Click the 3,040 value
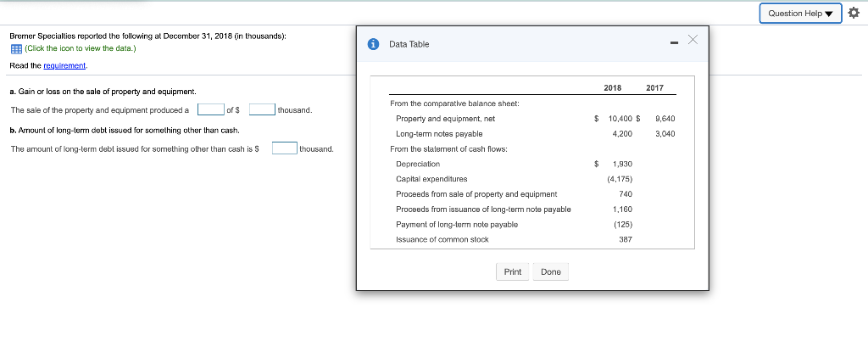 coord(665,134)
